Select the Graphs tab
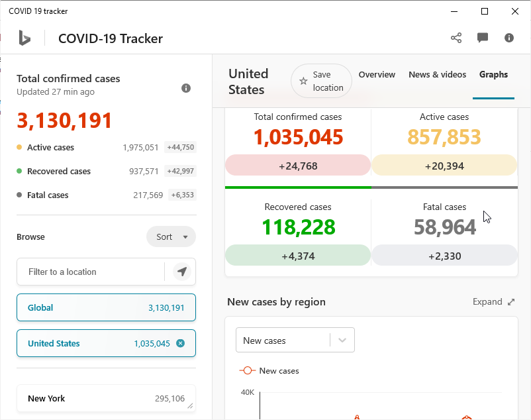This screenshot has height=420, width=531. [x=493, y=74]
